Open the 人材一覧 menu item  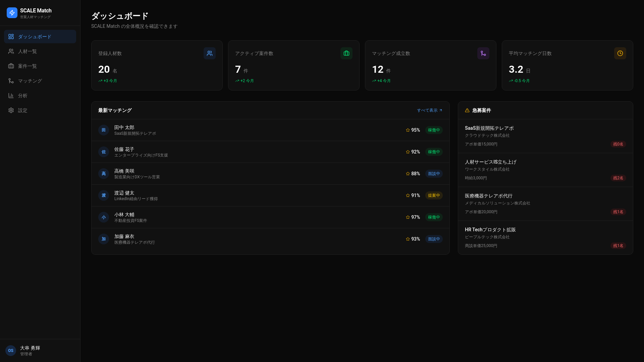[40, 51]
